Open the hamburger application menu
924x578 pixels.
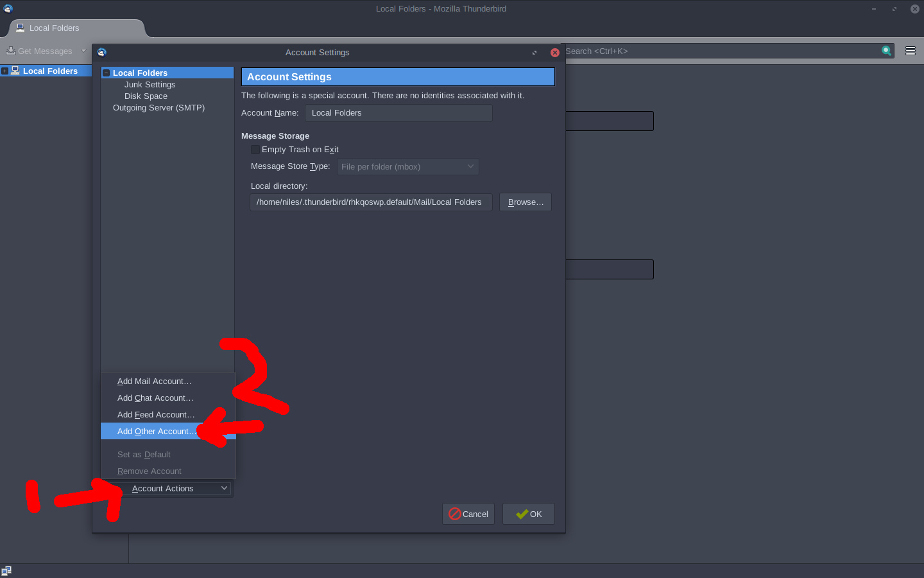(x=910, y=51)
